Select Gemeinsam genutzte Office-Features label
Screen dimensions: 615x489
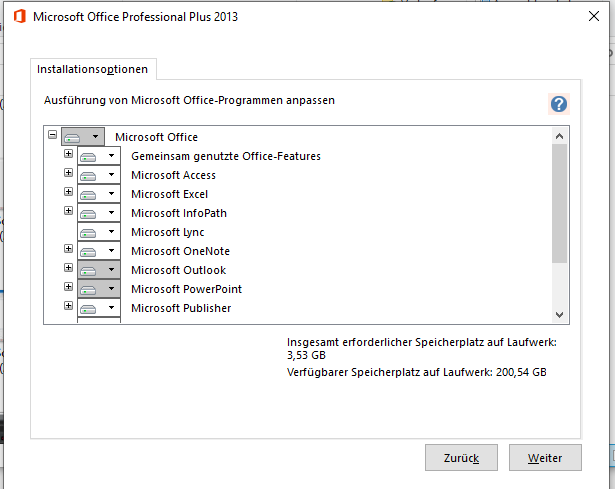(226, 156)
